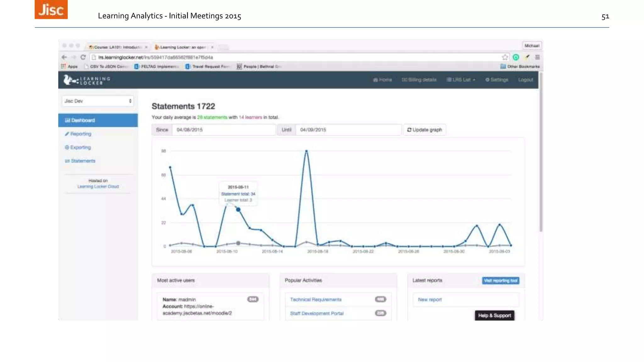Open the Travel Request Form bookmark
Screen dimensions: 644x362
[208, 66]
